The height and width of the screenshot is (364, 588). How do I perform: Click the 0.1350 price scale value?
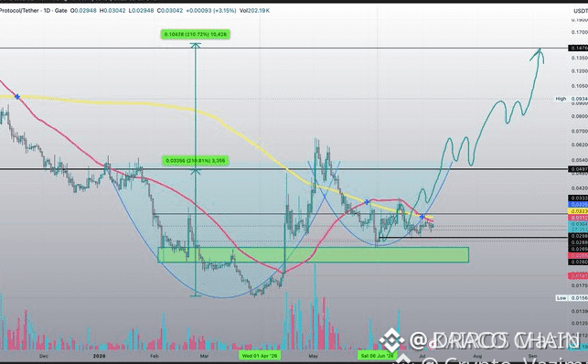click(x=580, y=59)
